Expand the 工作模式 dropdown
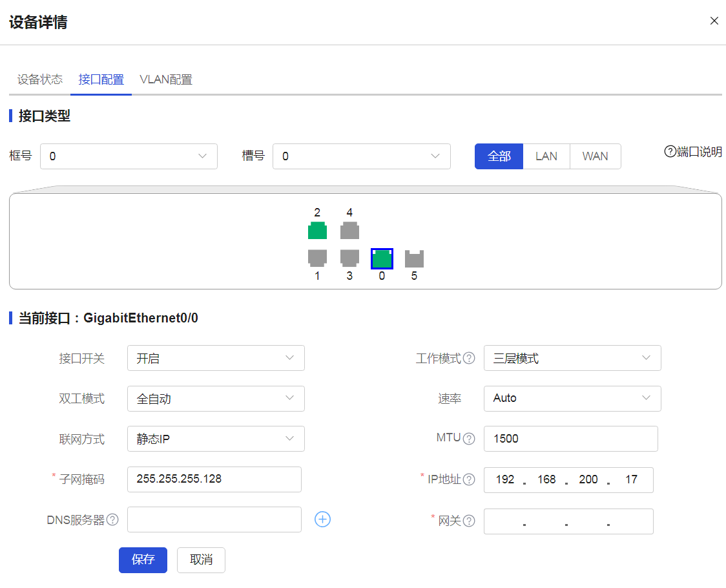 click(572, 359)
